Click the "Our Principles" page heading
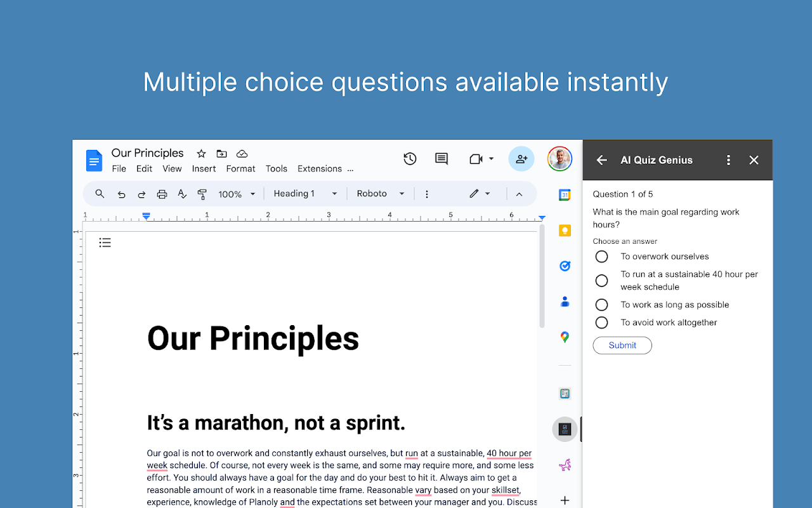Screen dimensions: 812x508 pos(253,338)
